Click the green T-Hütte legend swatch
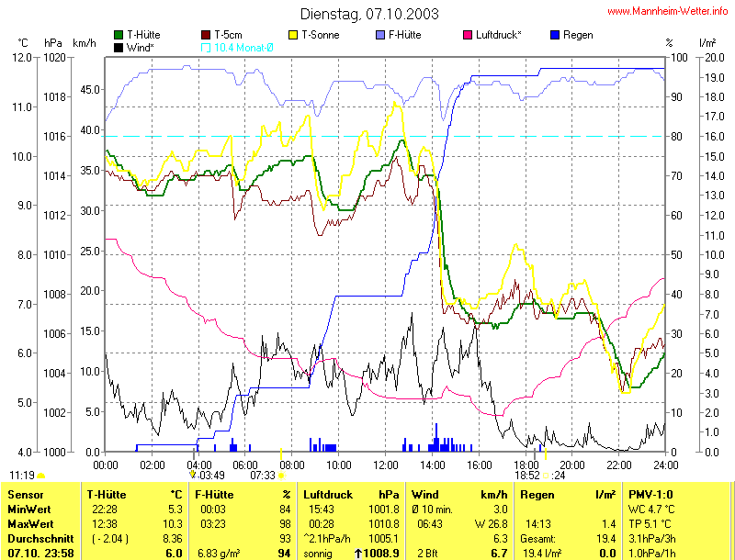The width and height of the screenshot is (735, 560). click(x=119, y=35)
